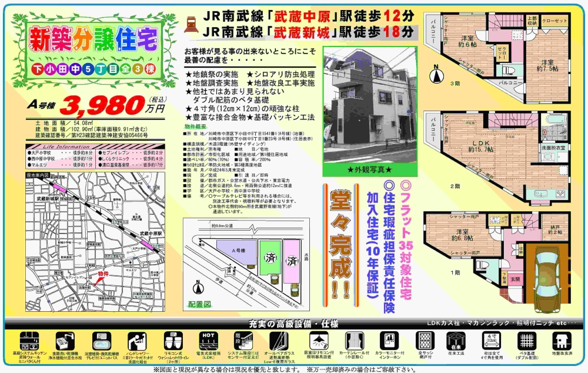
Task: Click the 武蔵中原駅 label on the map
Action: point(151,234)
